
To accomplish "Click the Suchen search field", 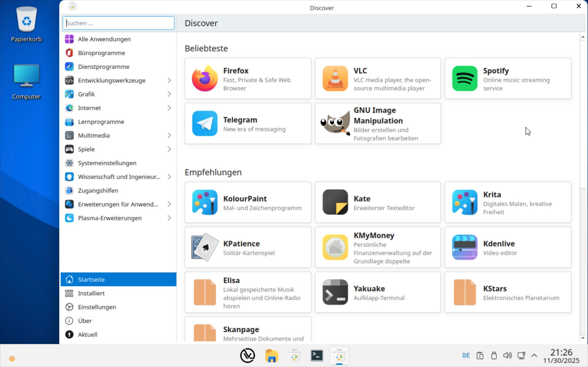I will coord(119,23).
